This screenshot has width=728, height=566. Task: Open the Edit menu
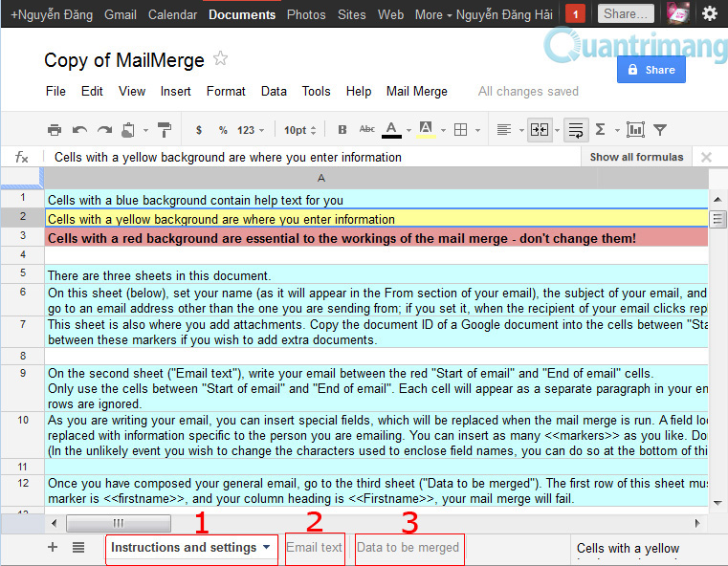click(x=92, y=92)
